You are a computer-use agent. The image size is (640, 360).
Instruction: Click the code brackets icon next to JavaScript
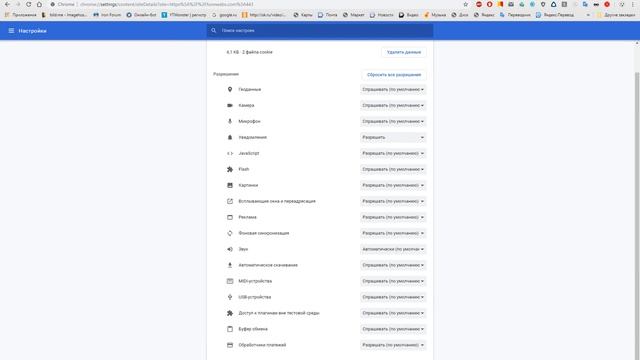[x=230, y=153]
